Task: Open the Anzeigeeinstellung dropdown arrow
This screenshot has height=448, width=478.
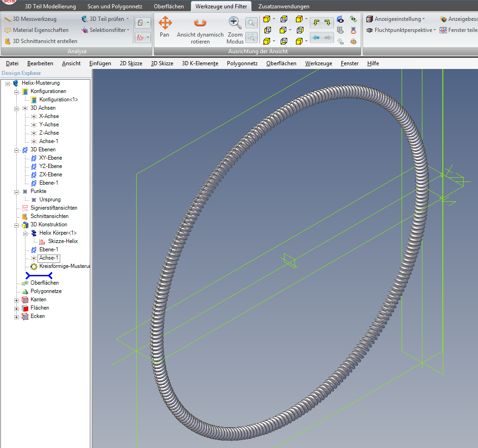Action: click(423, 19)
